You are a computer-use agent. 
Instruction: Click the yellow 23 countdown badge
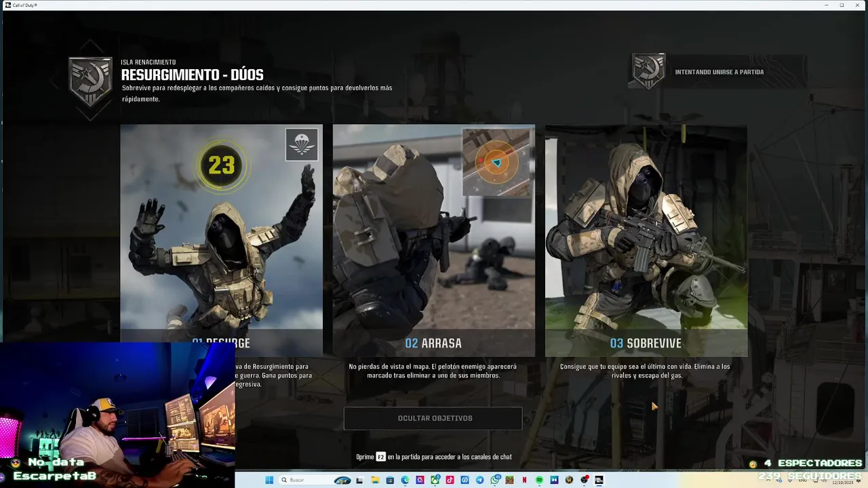point(222,165)
